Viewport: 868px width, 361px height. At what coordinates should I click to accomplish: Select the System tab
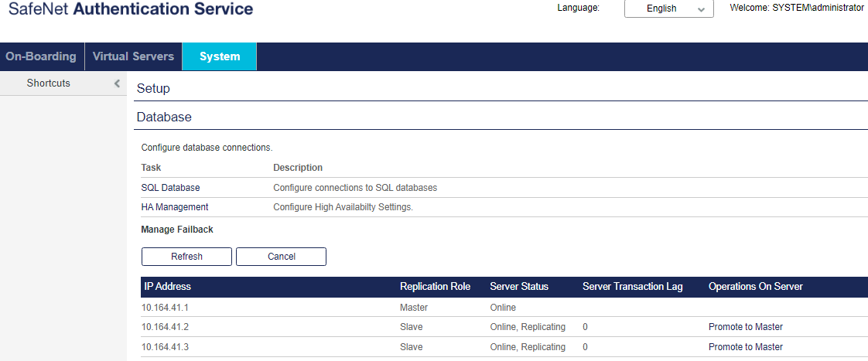click(220, 56)
